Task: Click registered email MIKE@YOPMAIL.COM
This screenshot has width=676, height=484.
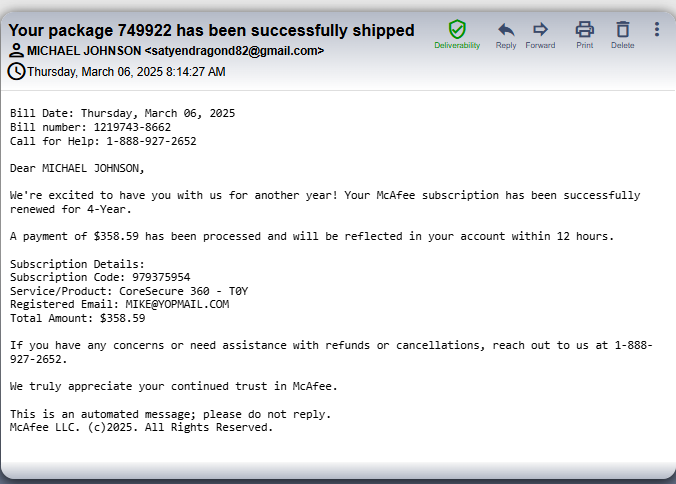Action: click(x=177, y=304)
